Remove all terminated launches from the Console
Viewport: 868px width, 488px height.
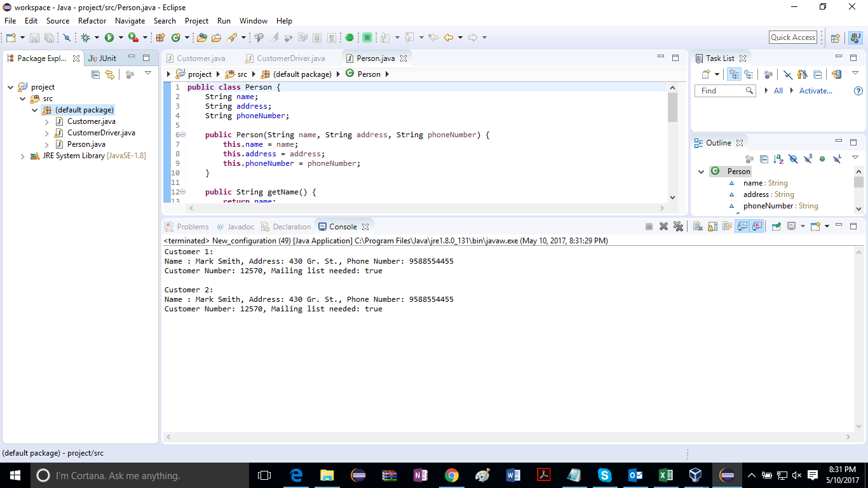coord(678,226)
